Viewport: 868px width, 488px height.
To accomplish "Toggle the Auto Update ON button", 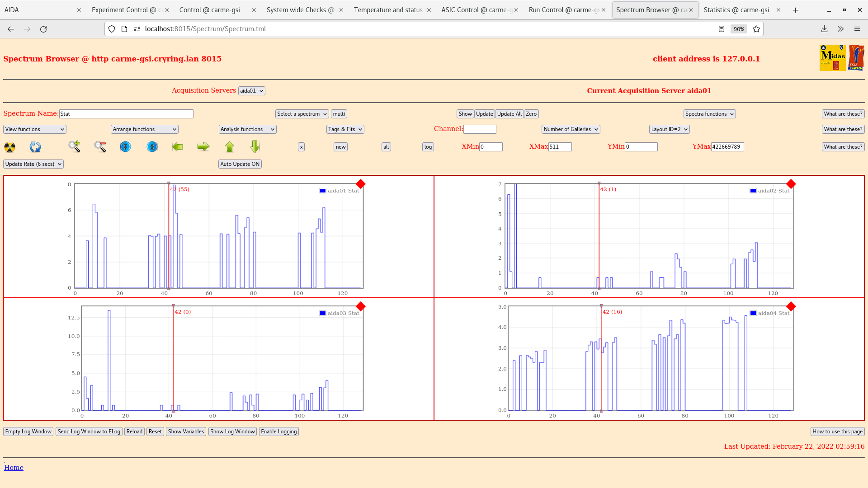I will click(240, 164).
